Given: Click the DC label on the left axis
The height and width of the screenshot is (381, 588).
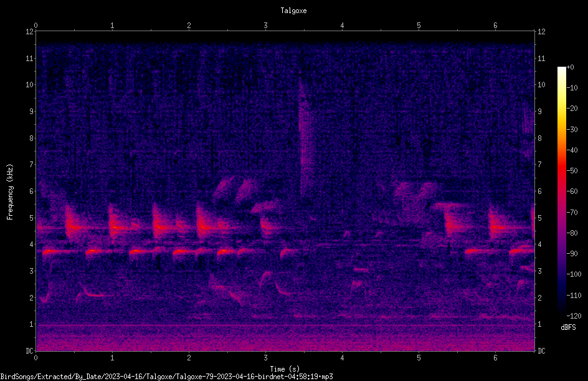Looking at the screenshot, I should pyautogui.click(x=30, y=350).
